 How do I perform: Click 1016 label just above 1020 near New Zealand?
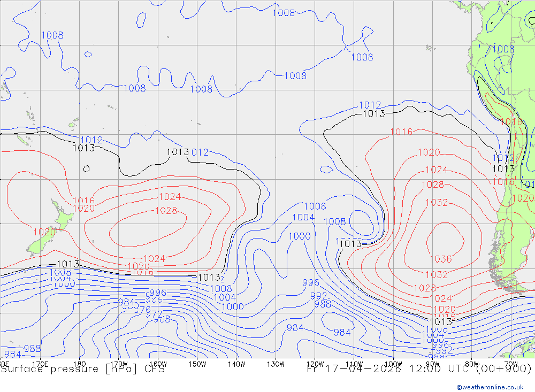[x=83, y=200]
